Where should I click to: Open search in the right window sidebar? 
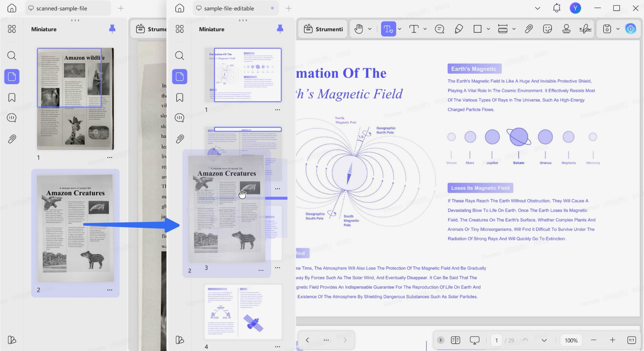(180, 56)
